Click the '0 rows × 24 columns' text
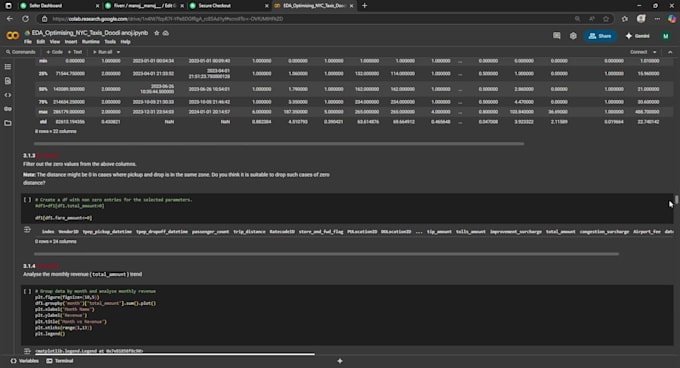This screenshot has width=680, height=368. click(x=56, y=241)
